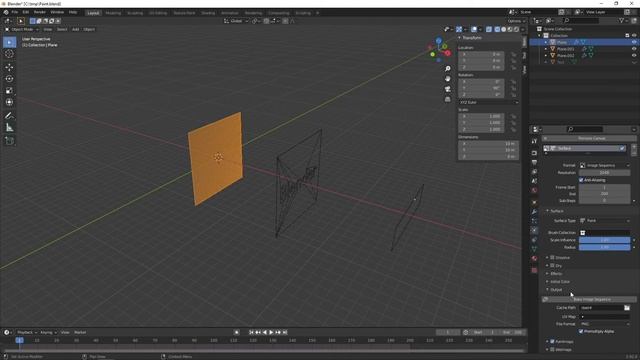This screenshot has height=360, width=640.
Task: Click the viewport pan hand icon
Action: pos(448,79)
